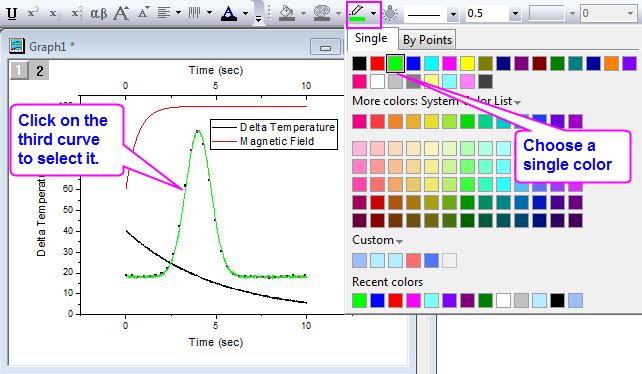Click the top axis title Time (sec)
This screenshot has width=642, height=374.
click(216, 70)
